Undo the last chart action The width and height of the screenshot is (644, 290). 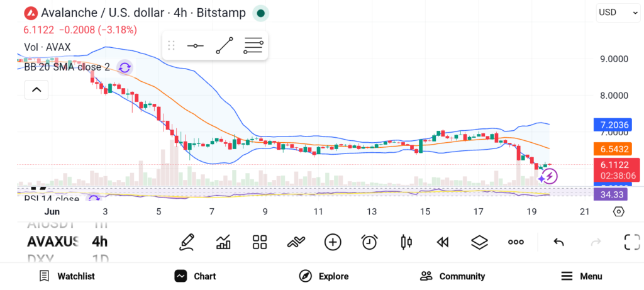tap(558, 242)
